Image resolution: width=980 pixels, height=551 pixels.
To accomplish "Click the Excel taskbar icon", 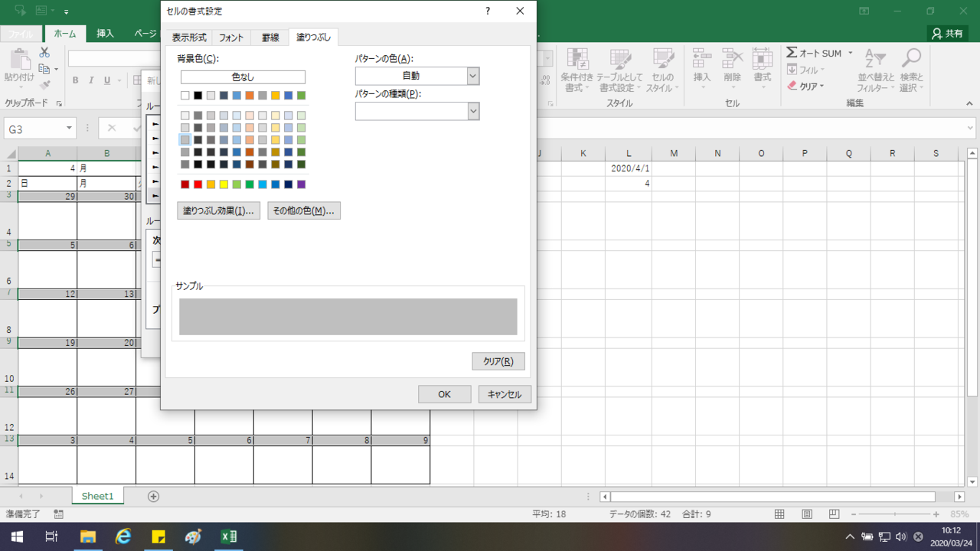I will click(228, 536).
